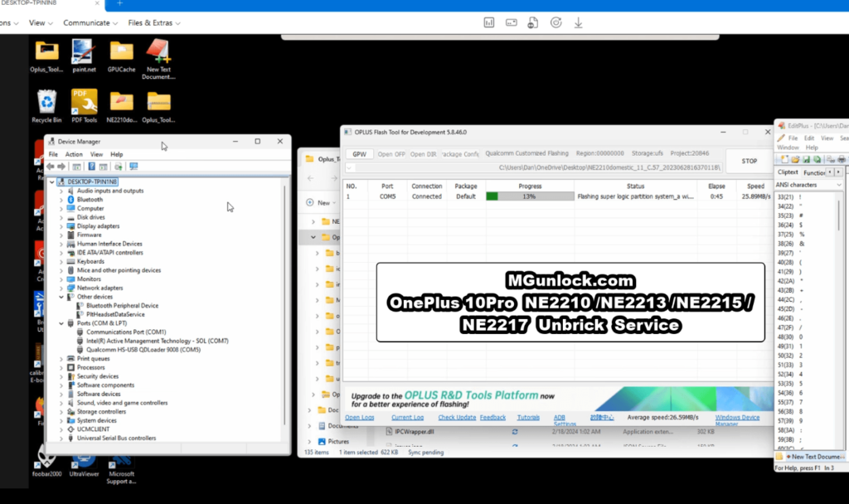The height and width of the screenshot is (504, 849).
Task: Click the Open OFP button
Action: (391, 153)
